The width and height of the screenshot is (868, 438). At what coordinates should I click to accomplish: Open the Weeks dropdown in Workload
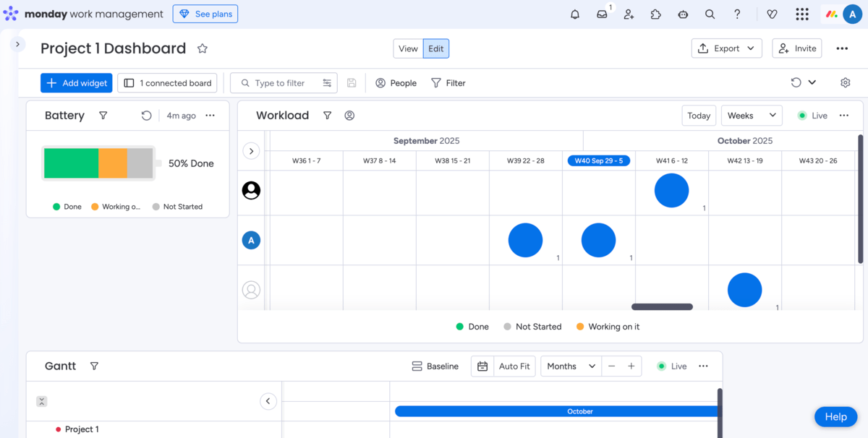point(751,115)
